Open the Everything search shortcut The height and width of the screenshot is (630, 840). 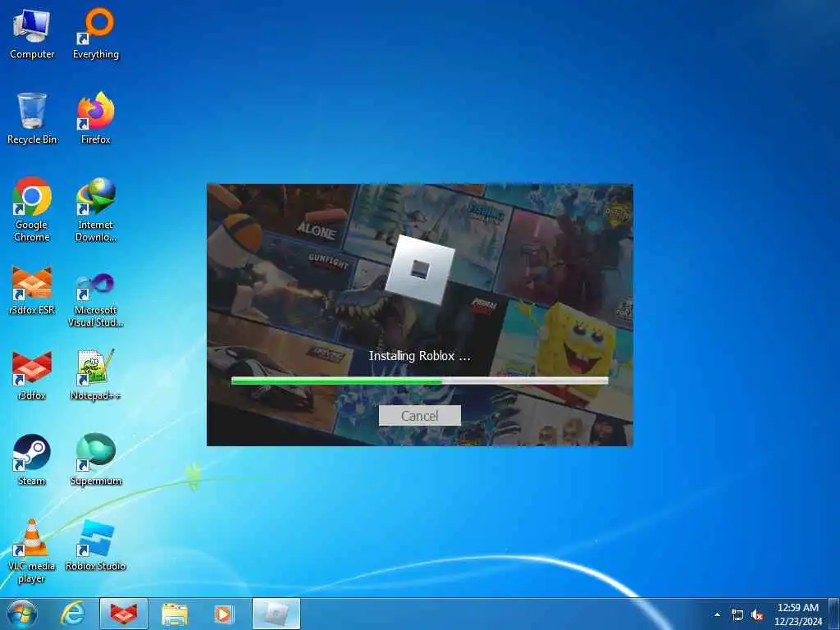tap(96, 34)
